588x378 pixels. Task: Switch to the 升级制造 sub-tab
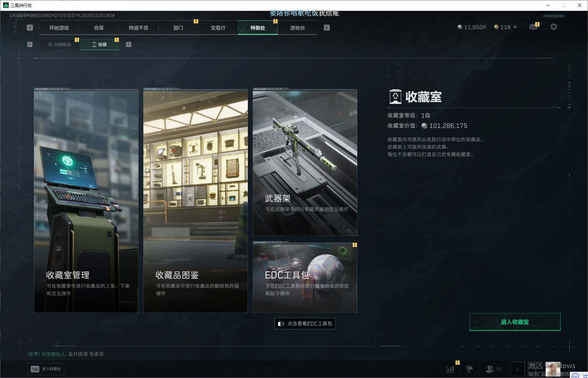click(x=59, y=44)
